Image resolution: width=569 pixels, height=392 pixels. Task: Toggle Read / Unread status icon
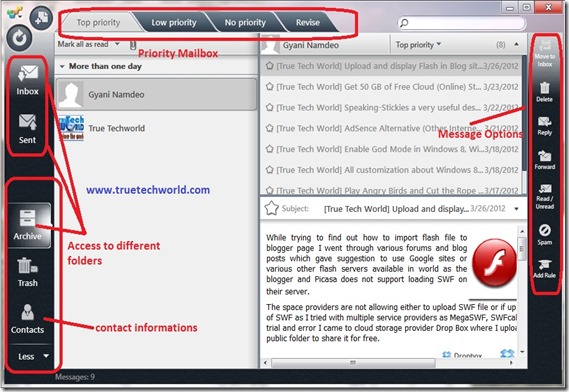[544, 196]
